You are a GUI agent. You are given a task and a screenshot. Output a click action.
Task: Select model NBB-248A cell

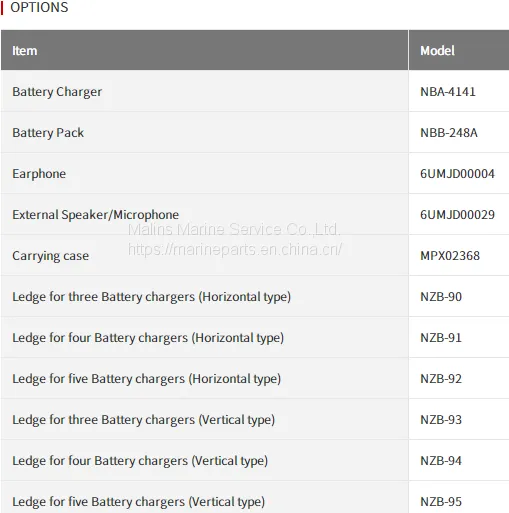coord(459,133)
